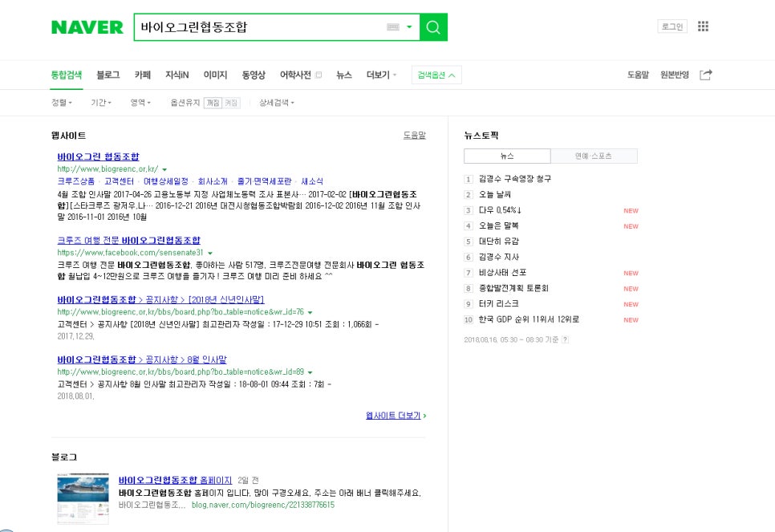Open the on-screen keyboard icon in search box
775x532 pixels.
(x=393, y=27)
